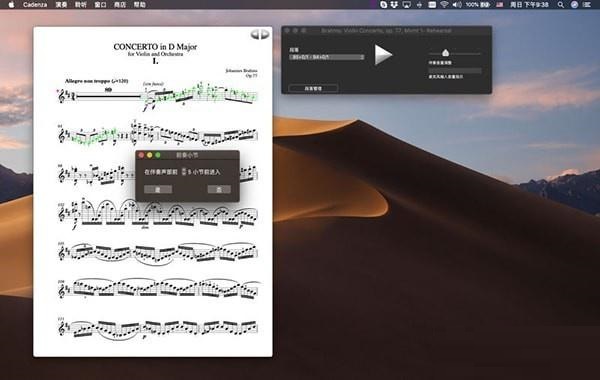Click the US flag input source icon
Screen dimensions: 600x380
(500, 5)
